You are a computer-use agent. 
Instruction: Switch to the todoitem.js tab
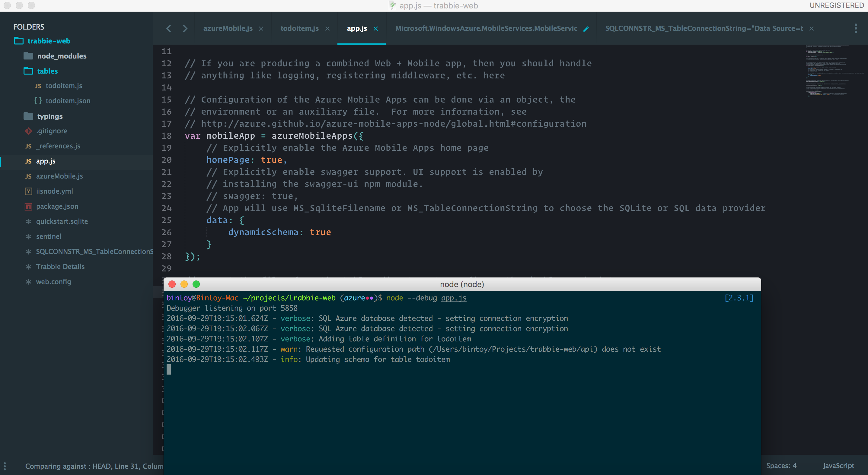tap(299, 29)
